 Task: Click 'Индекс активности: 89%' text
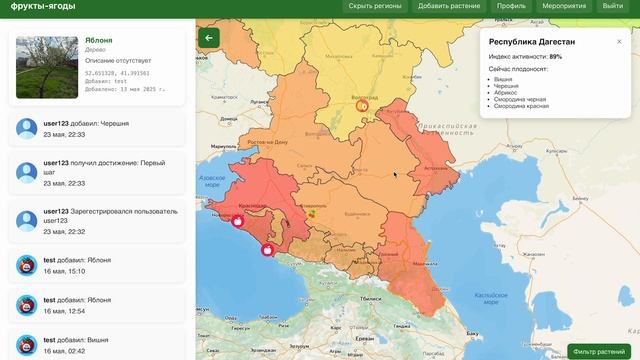pyautogui.click(x=525, y=56)
